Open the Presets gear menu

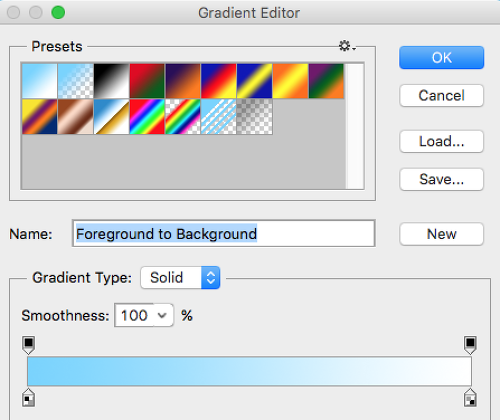click(347, 46)
